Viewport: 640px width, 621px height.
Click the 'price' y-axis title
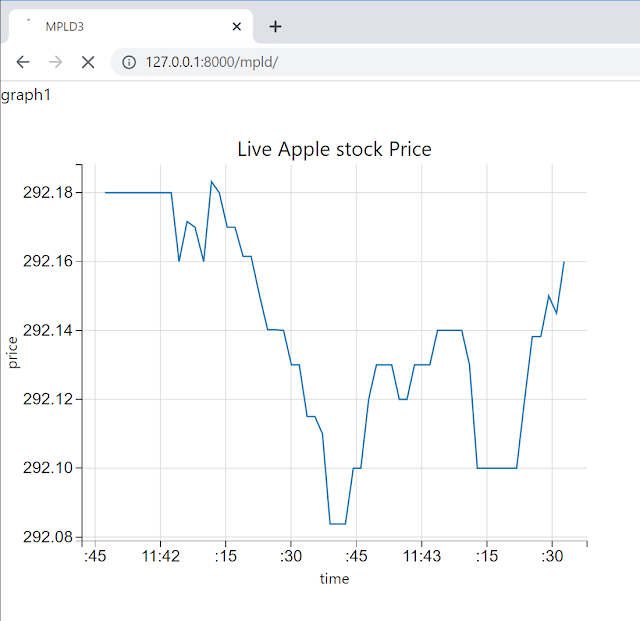tap(13, 353)
